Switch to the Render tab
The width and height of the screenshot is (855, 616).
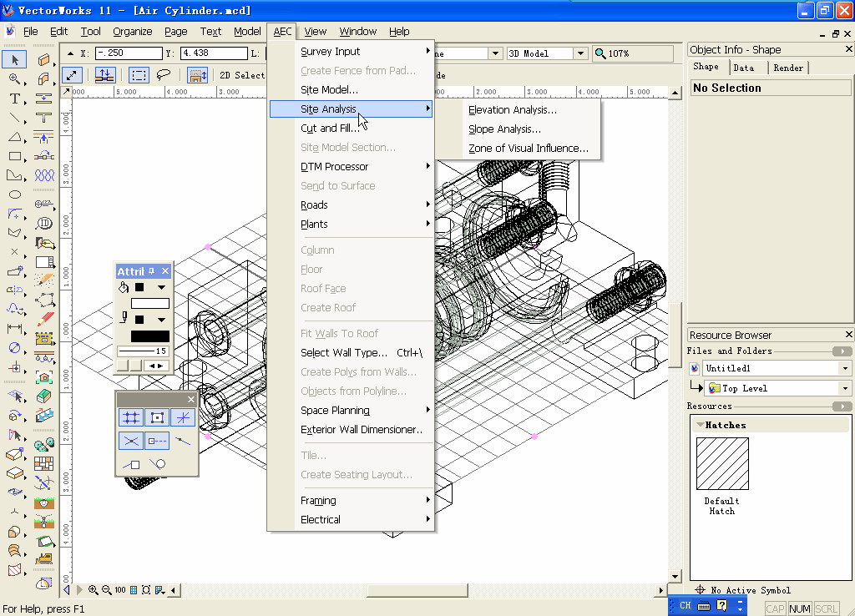pos(788,68)
